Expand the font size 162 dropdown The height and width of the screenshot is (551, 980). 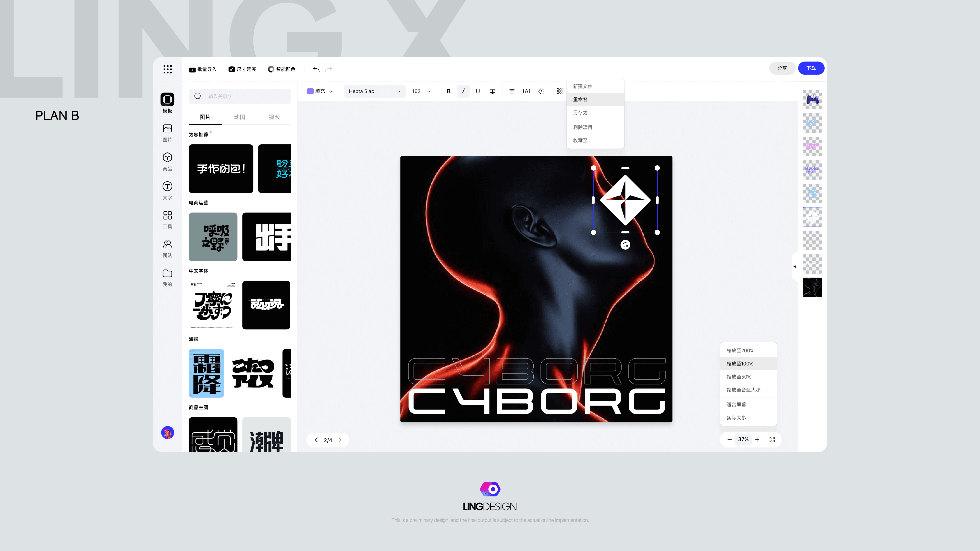pos(428,91)
